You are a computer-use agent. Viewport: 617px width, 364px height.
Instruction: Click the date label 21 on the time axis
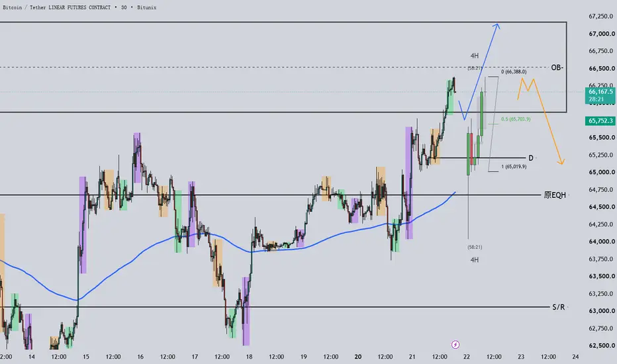point(412,357)
